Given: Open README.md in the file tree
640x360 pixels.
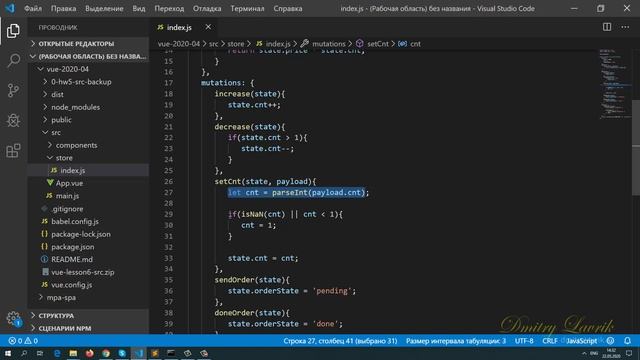Looking at the screenshot, I should click(x=88, y=259).
